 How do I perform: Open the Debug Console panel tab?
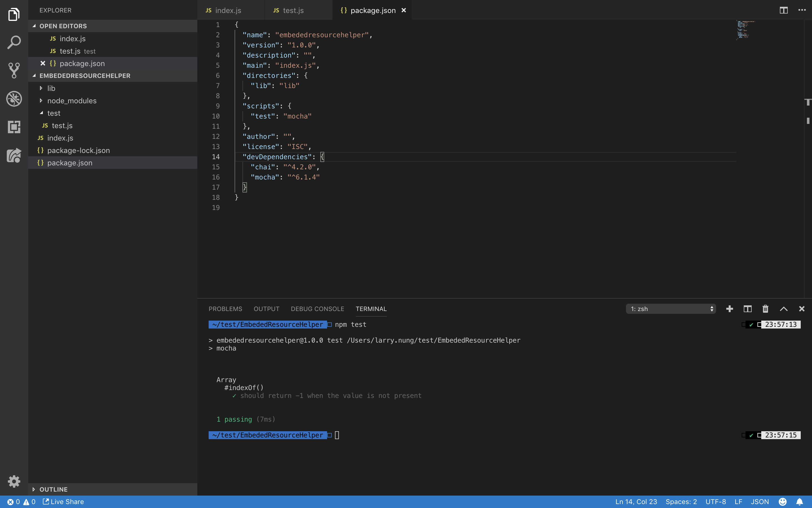(317, 309)
